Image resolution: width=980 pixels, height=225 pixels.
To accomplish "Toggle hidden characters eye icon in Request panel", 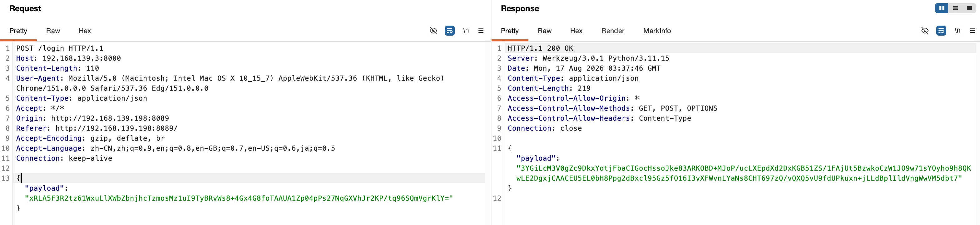I will click(x=433, y=30).
